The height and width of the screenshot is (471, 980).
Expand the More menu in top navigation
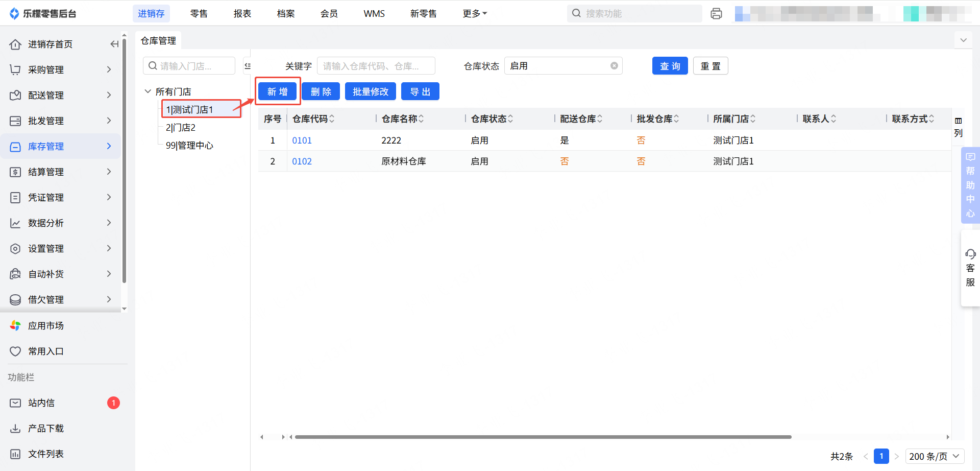474,14
